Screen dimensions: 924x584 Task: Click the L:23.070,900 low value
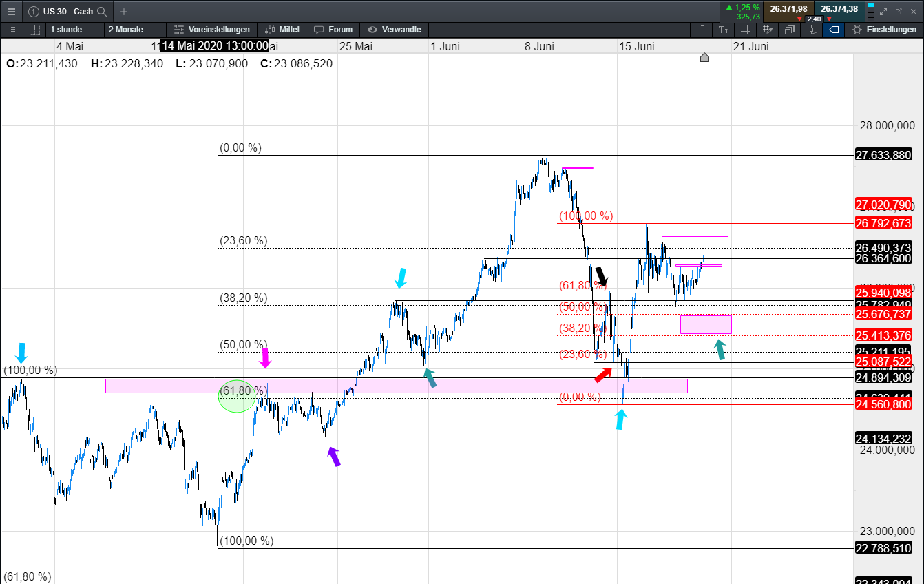(211, 63)
